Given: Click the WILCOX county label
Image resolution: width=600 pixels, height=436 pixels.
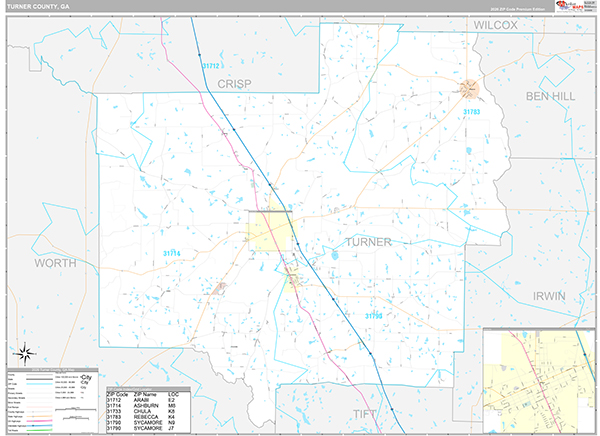Looking at the screenshot, I should [x=496, y=25].
